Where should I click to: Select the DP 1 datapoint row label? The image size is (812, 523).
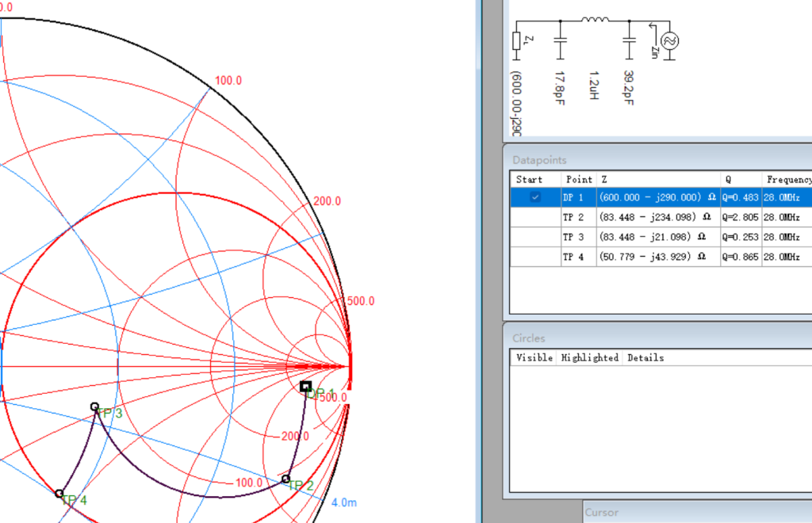(x=573, y=197)
